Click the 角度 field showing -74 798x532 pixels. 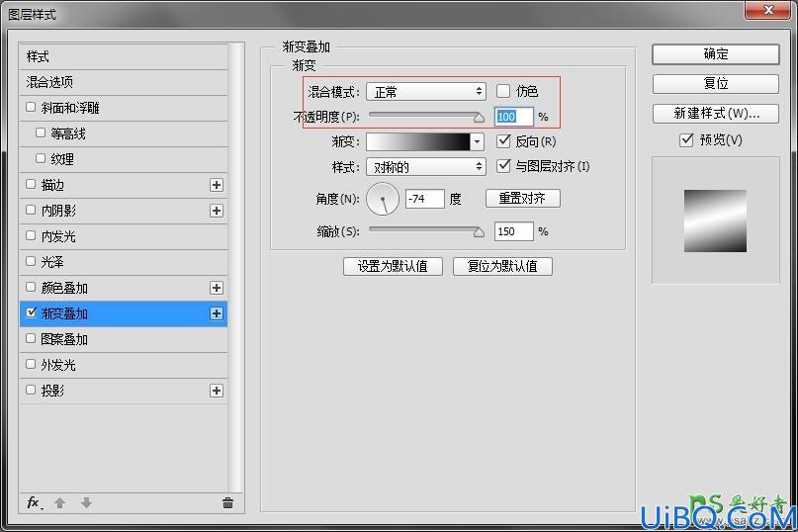[x=424, y=199]
